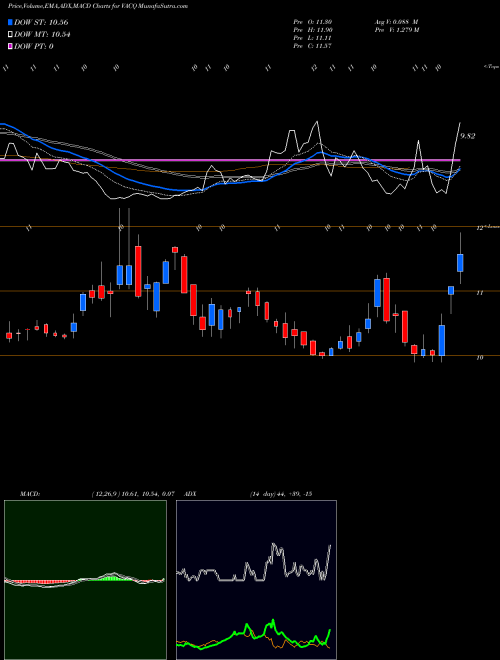Image resolution: width=500 pixels, height=660 pixels.
Task: Click the last blue candlestick near 12
Action: [460, 263]
